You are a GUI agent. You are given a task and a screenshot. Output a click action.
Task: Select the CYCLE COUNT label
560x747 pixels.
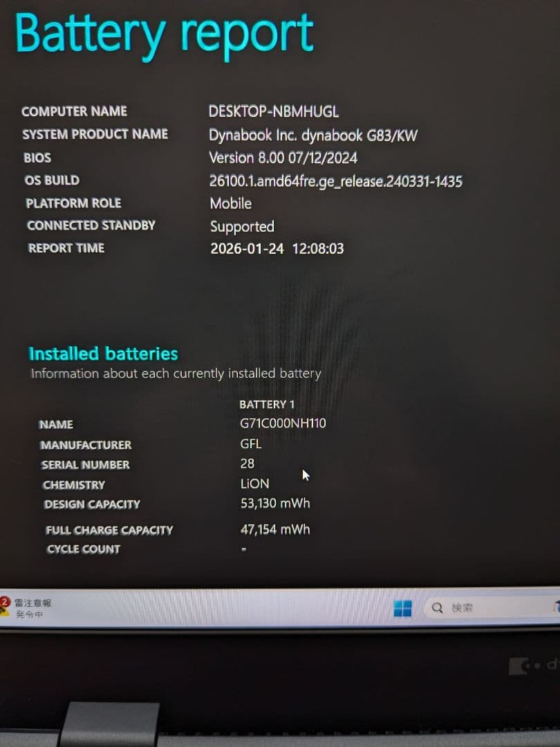pos(83,548)
